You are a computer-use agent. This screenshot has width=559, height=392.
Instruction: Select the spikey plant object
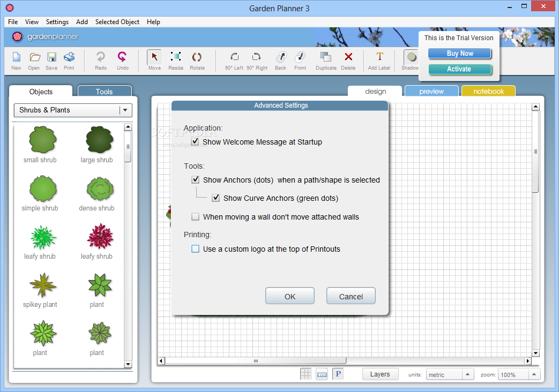[x=43, y=285]
